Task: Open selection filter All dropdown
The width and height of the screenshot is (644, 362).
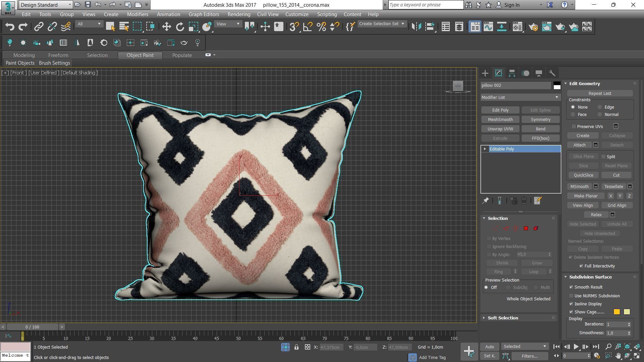Action: click(89, 24)
